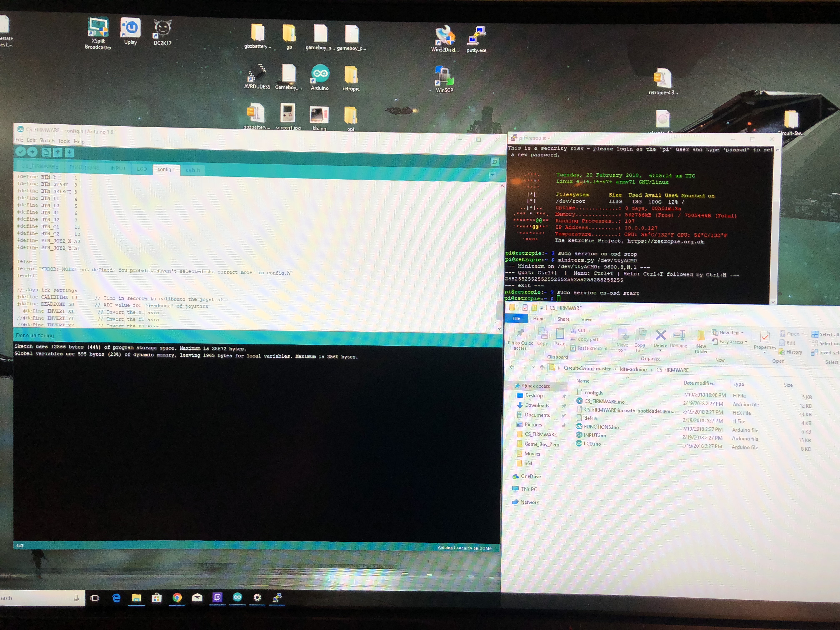Open the View tab in Explorer ribbon

[x=586, y=319]
